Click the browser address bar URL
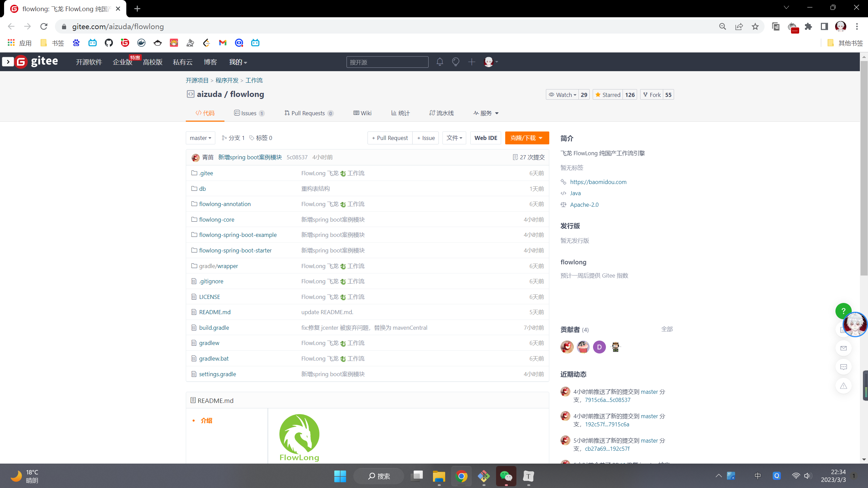The image size is (868, 488). point(118,26)
